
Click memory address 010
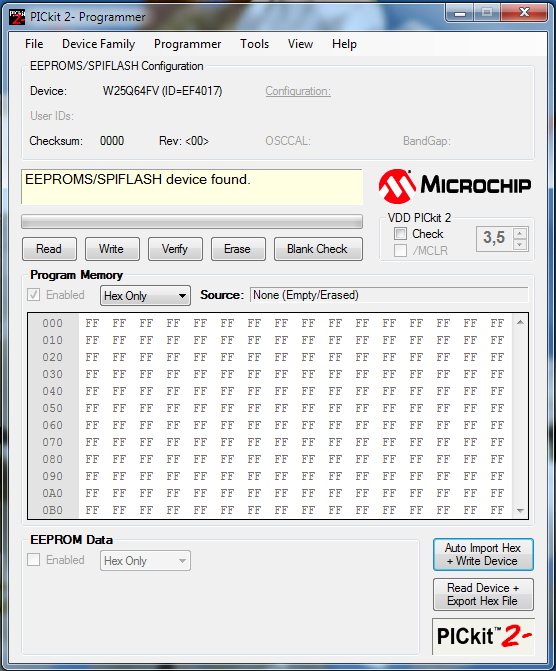pos(53,341)
